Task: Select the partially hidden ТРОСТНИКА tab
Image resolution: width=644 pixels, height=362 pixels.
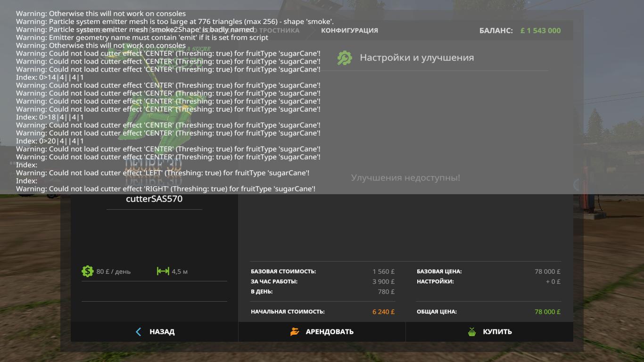Action: coord(279,30)
